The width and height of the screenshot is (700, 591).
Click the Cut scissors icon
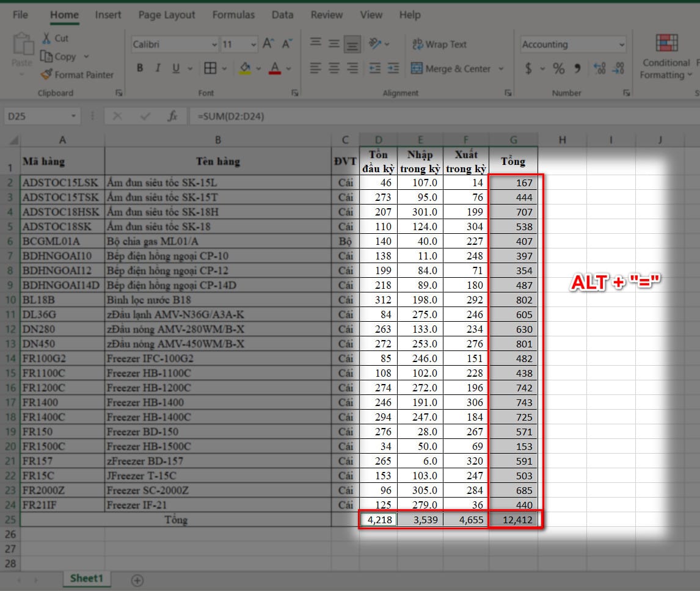[46, 38]
